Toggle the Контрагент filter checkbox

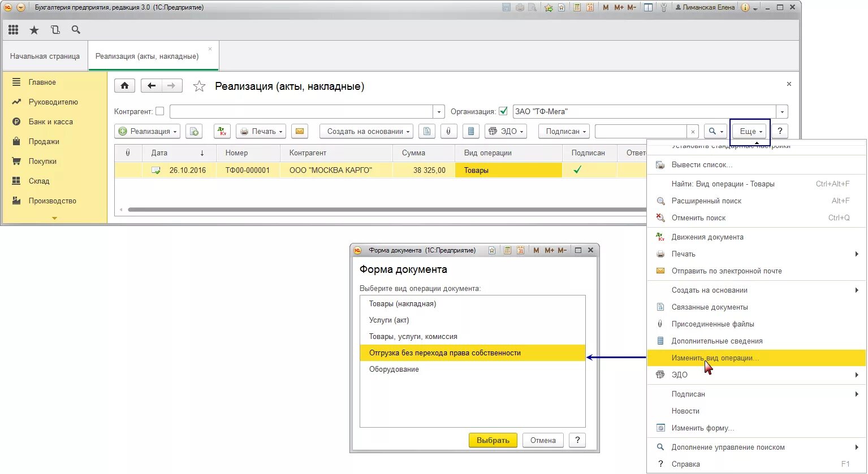tap(159, 111)
